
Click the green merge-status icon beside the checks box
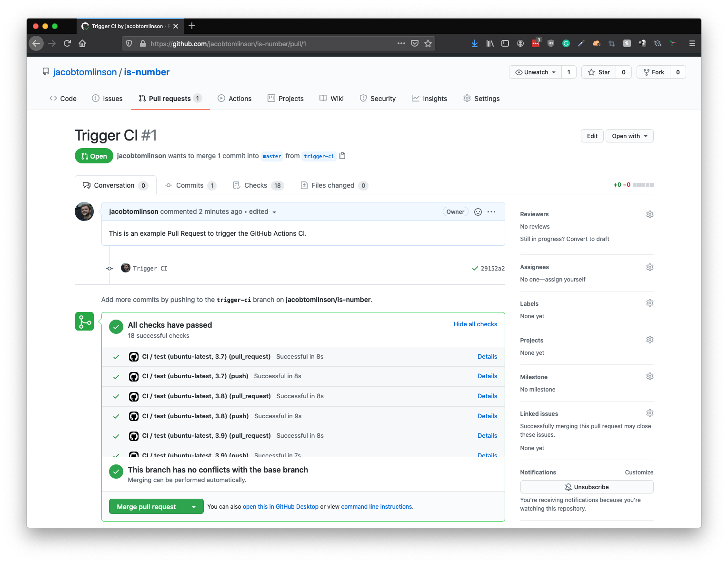84,321
